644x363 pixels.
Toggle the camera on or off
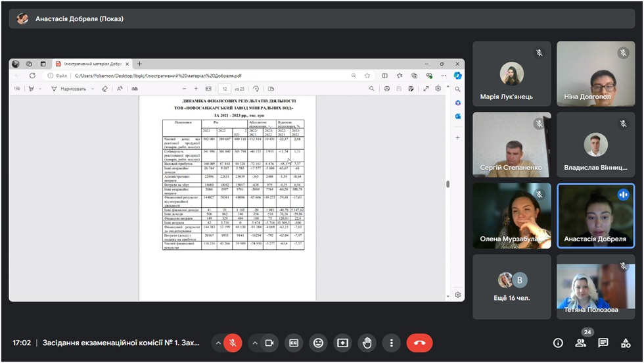269,343
